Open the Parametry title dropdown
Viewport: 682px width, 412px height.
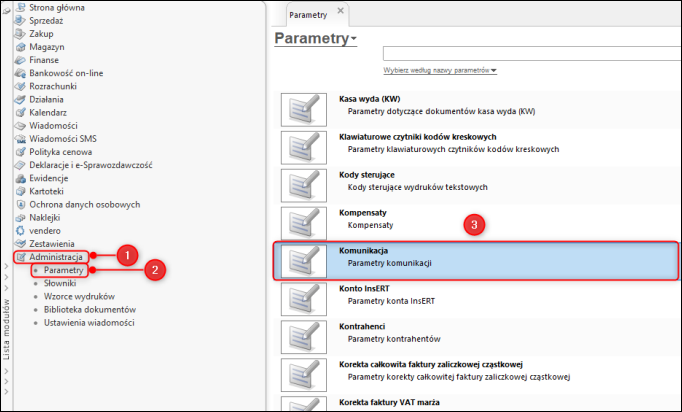click(x=354, y=39)
